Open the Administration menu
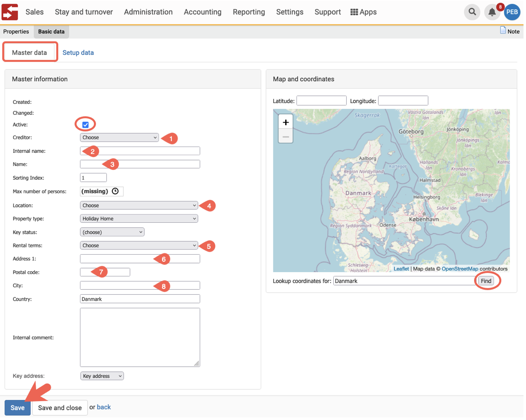Viewport: 526px width, 420px height. coord(149,12)
